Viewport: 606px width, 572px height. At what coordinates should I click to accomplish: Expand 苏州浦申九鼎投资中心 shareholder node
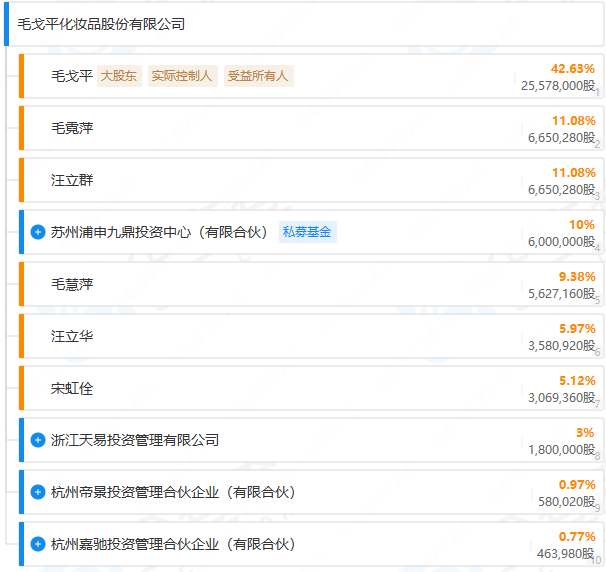38,232
